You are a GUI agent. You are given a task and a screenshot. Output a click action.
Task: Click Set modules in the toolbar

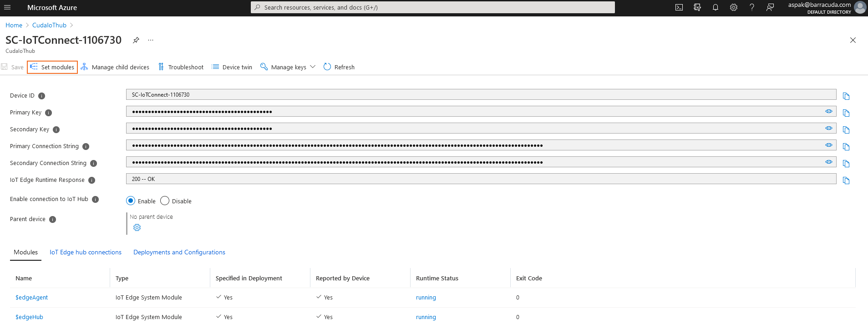(x=52, y=67)
